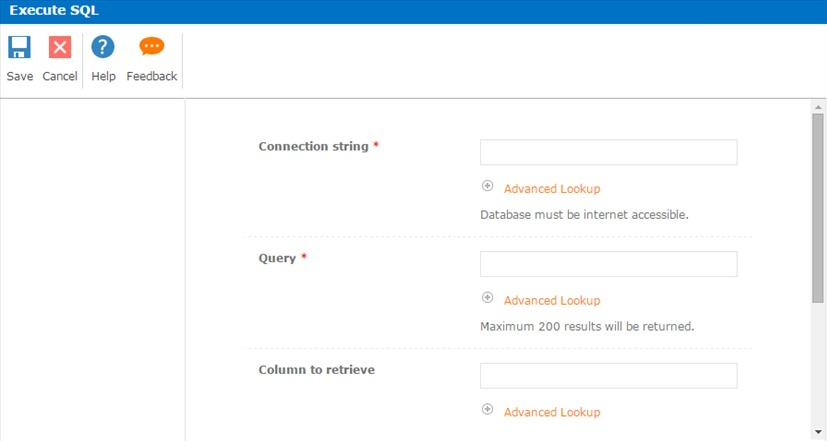Image resolution: width=827 pixels, height=441 pixels.
Task: Click the Feedback text label in toolbar
Action: [152, 76]
